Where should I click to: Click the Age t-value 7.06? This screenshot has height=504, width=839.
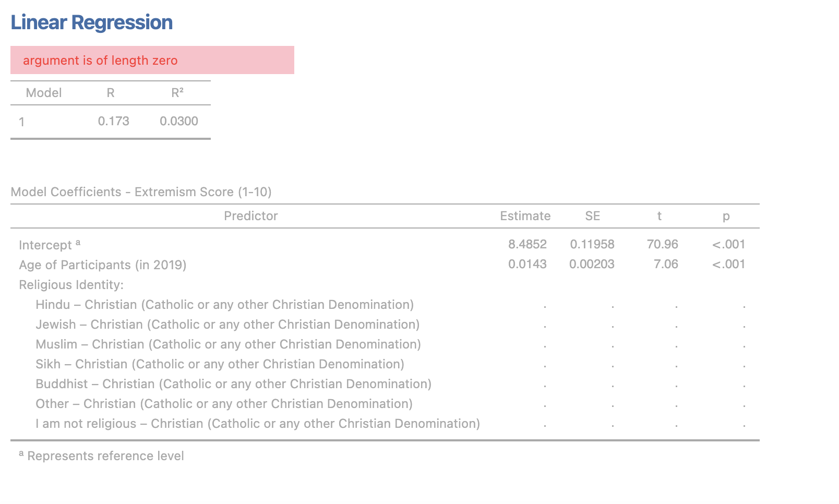pyautogui.click(x=666, y=264)
